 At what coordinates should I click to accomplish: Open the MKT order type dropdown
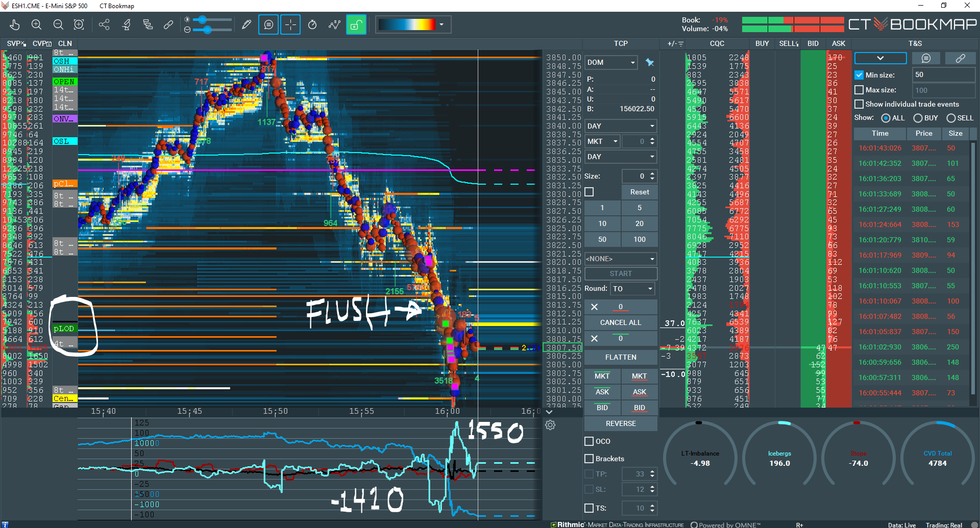(x=602, y=141)
